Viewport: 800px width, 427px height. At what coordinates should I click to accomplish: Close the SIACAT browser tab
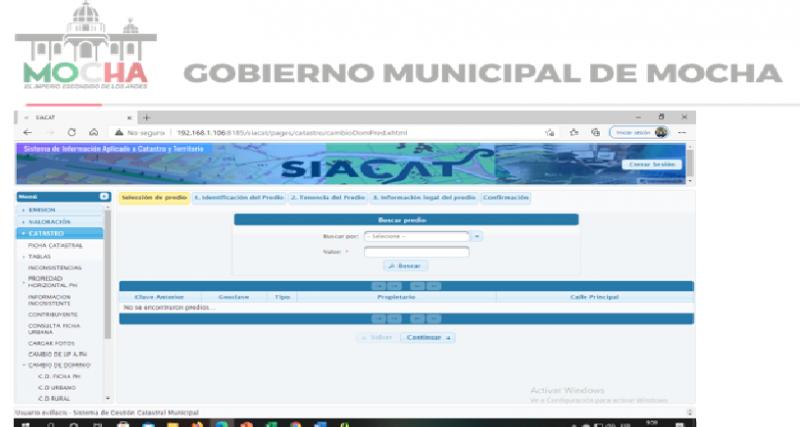coord(129,117)
